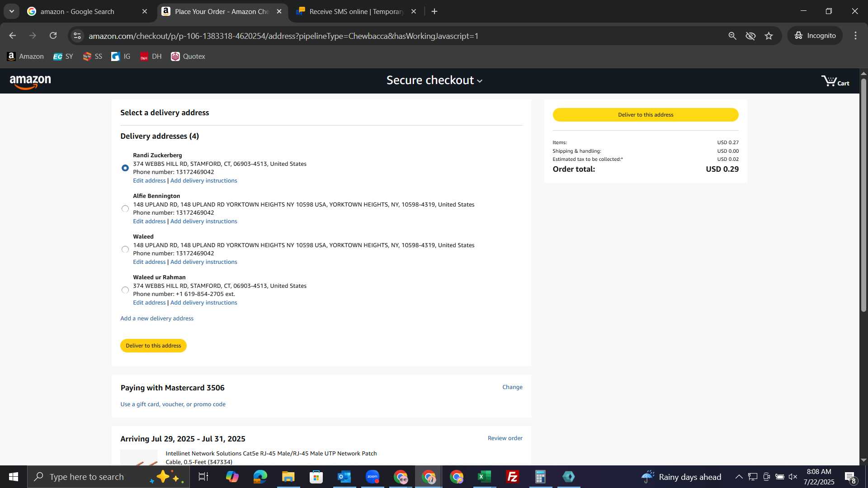Show hidden system tray icons
The image size is (868, 488).
click(x=739, y=477)
